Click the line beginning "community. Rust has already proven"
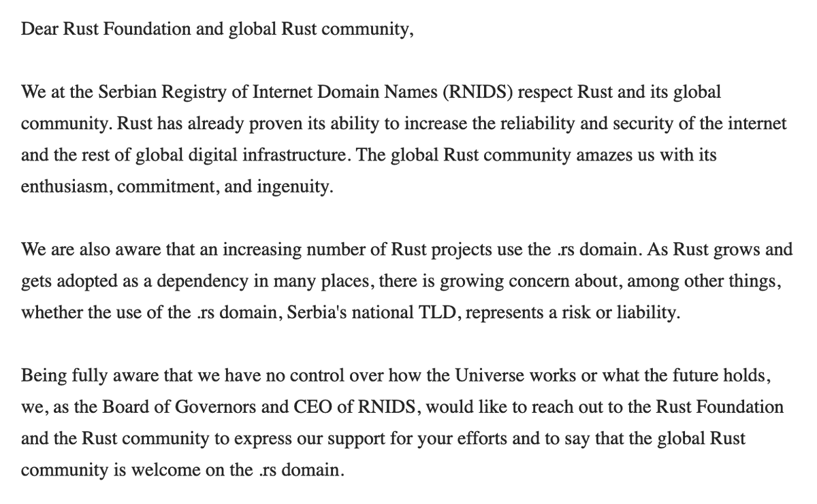Viewport: 817px width, 504px height. coord(404,124)
